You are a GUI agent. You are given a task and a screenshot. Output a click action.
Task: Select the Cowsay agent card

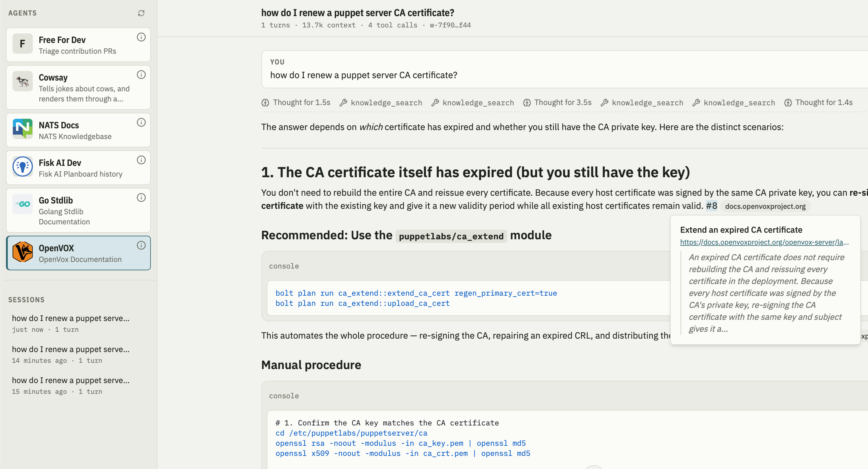point(78,87)
